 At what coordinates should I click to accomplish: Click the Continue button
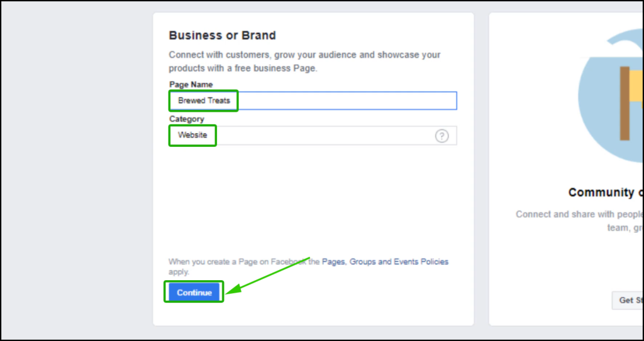coord(194,293)
